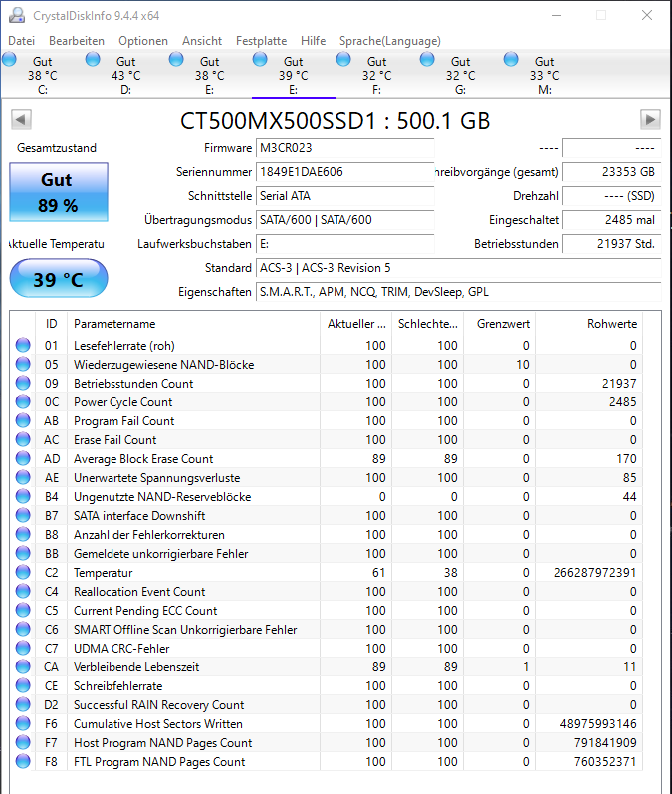Click the Parametername column header
672x794 pixels.
click(x=194, y=324)
